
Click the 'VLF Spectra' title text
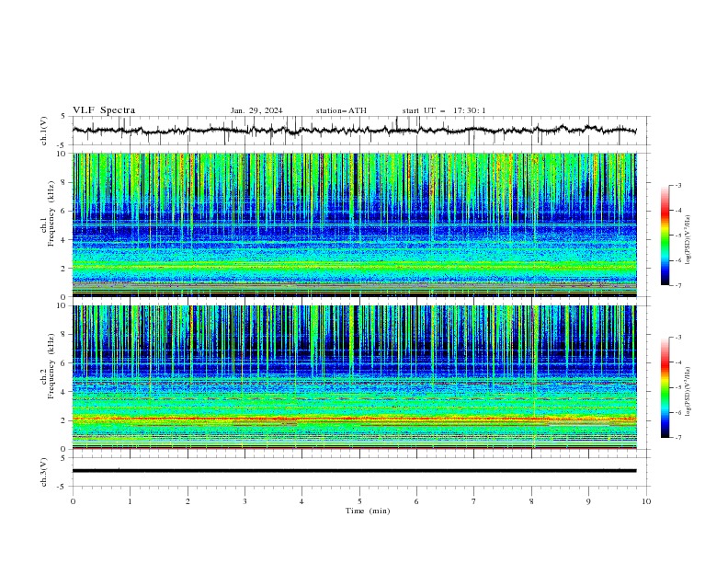[x=104, y=110]
